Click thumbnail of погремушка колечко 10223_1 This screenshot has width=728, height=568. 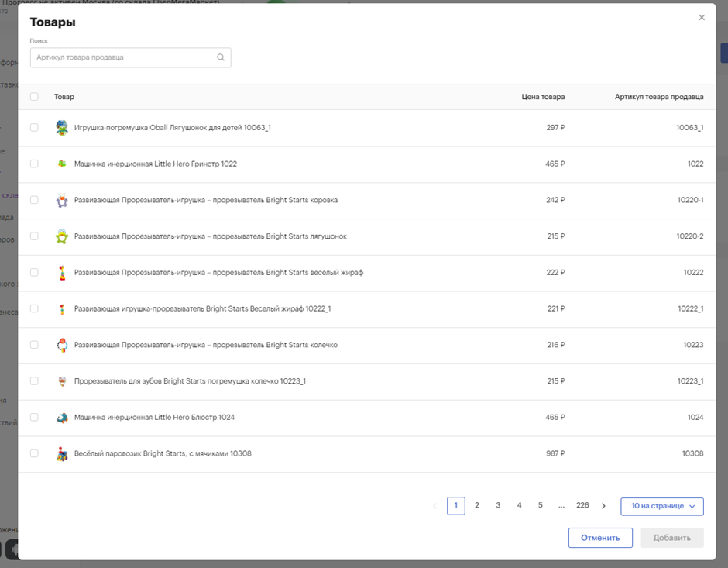pyautogui.click(x=62, y=380)
